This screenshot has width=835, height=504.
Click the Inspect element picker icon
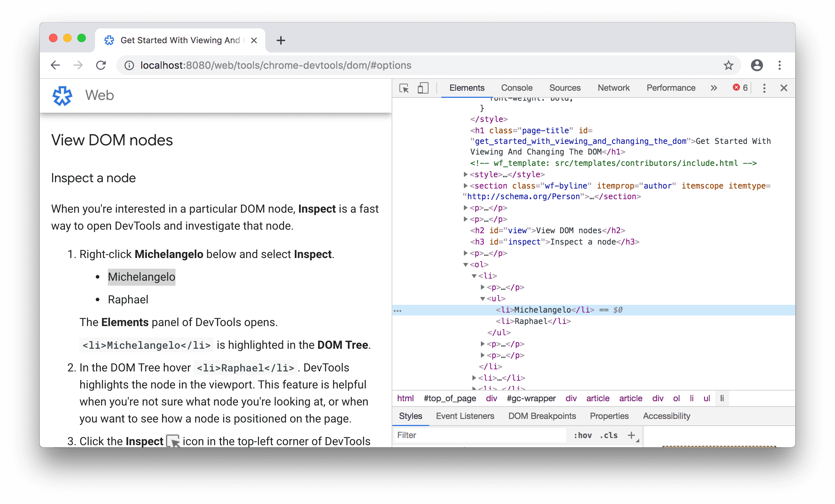(405, 88)
